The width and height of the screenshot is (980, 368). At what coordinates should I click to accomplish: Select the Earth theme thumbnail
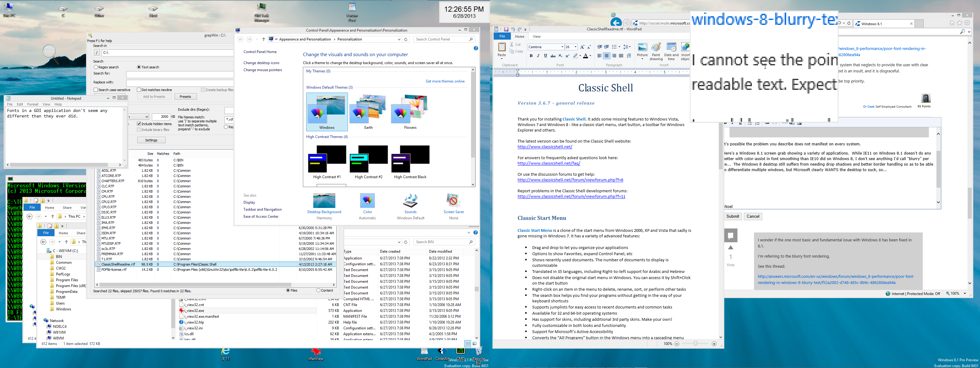click(x=368, y=112)
